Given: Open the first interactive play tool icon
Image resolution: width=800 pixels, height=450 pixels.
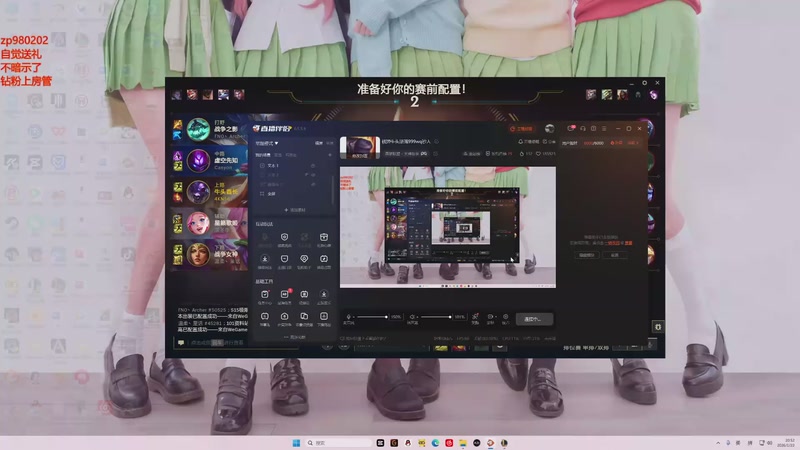Looking at the screenshot, I should pyautogui.click(x=265, y=239).
